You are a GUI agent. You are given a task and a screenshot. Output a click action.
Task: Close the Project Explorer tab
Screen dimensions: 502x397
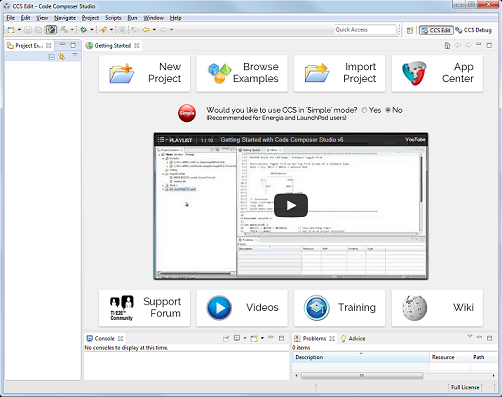[x=49, y=46]
